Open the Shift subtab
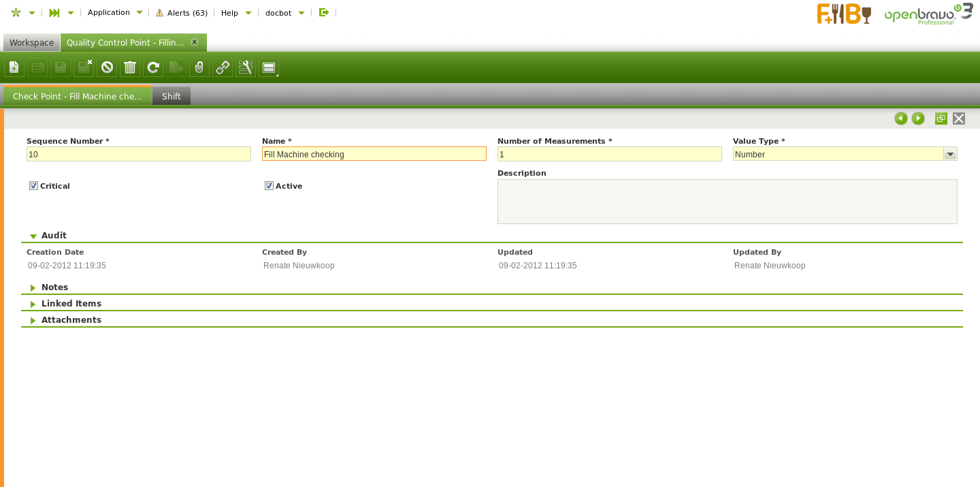Screen dimensions: 980x487 [171, 97]
